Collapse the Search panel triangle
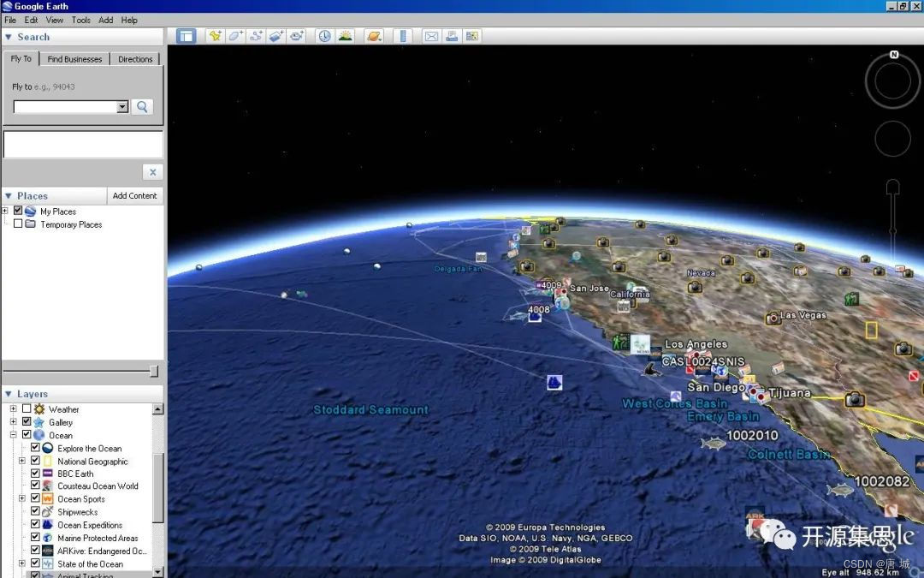The width and height of the screenshot is (924, 578). pyautogui.click(x=9, y=37)
